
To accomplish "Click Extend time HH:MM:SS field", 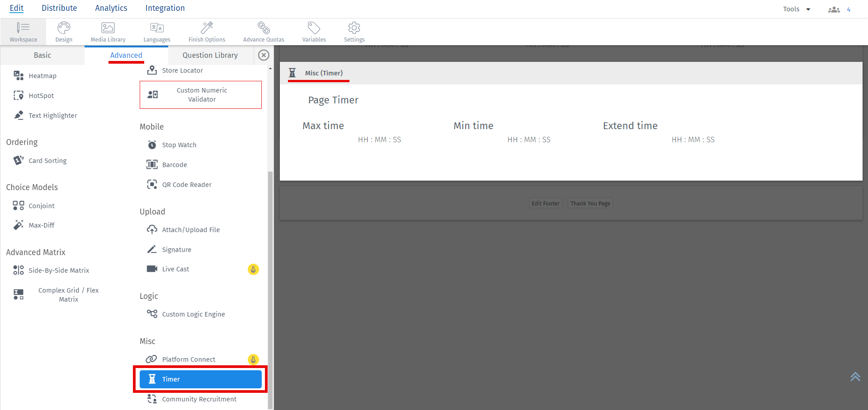I will pos(693,140).
